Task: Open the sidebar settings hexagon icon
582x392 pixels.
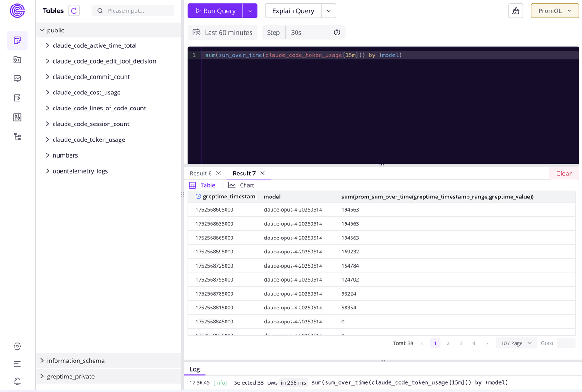Action: click(x=17, y=346)
